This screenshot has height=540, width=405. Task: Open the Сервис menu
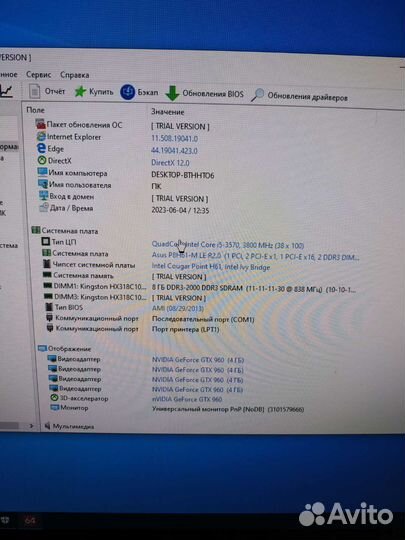[x=39, y=74]
